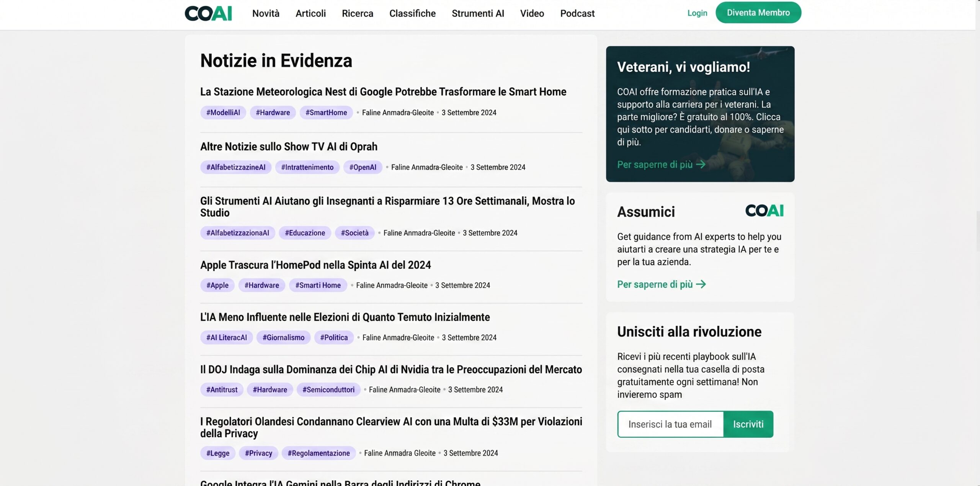Click the #Antitrust tag

(222, 390)
